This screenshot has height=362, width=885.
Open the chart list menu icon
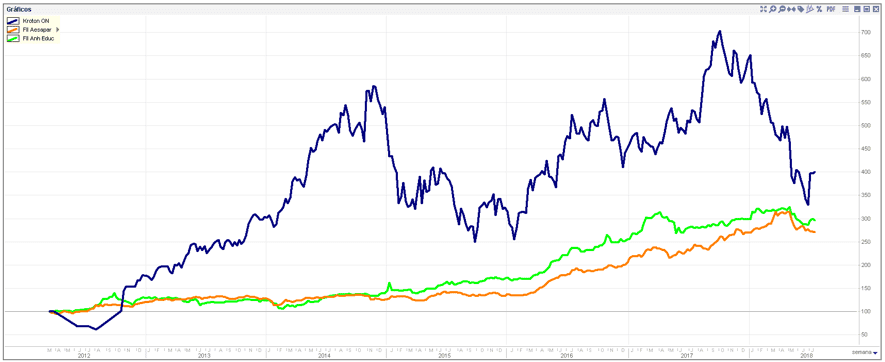tap(845, 9)
